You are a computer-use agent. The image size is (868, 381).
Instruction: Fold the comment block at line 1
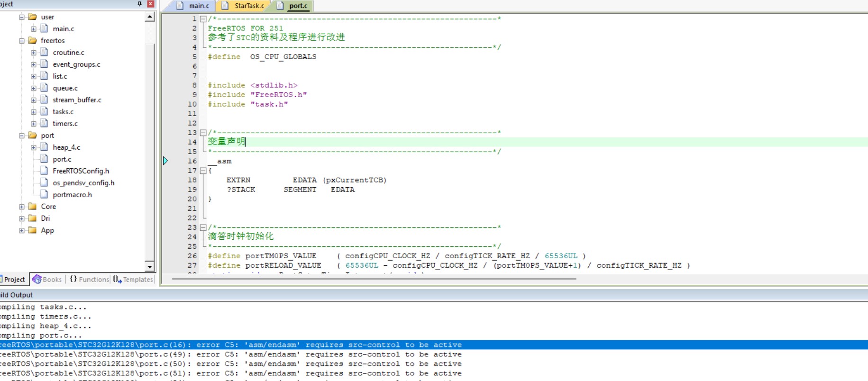(203, 19)
